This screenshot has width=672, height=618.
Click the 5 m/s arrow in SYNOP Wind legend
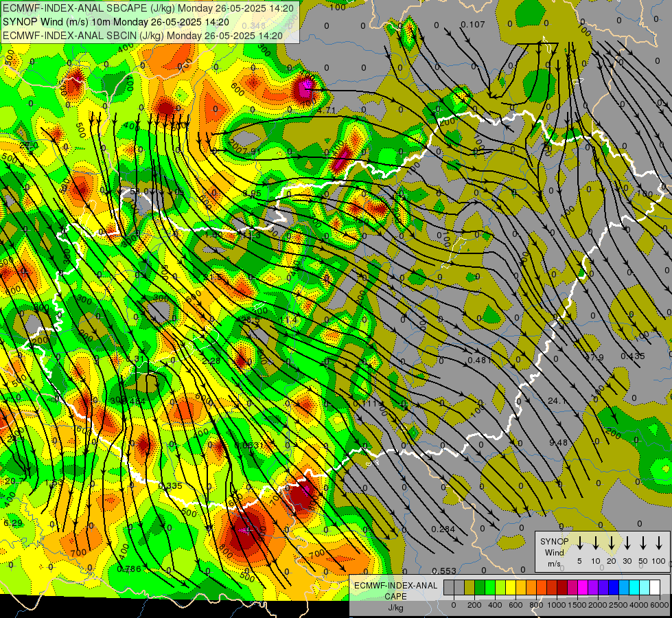(580, 543)
